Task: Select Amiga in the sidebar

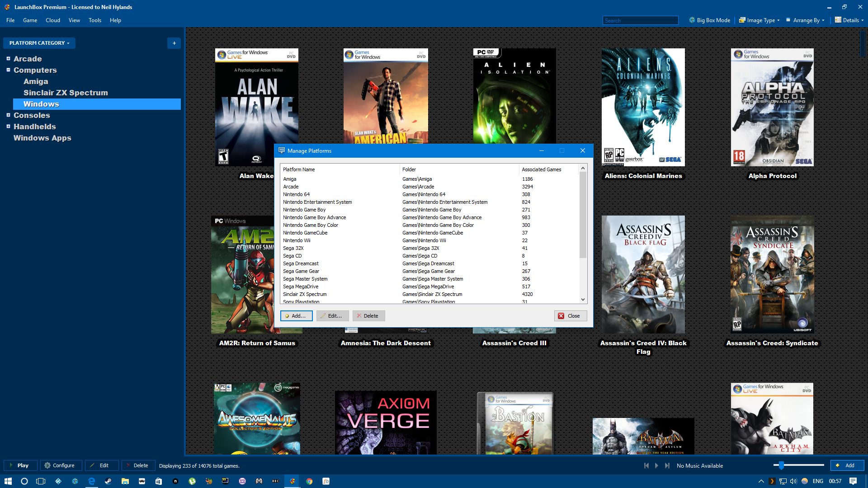Action: tap(36, 81)
